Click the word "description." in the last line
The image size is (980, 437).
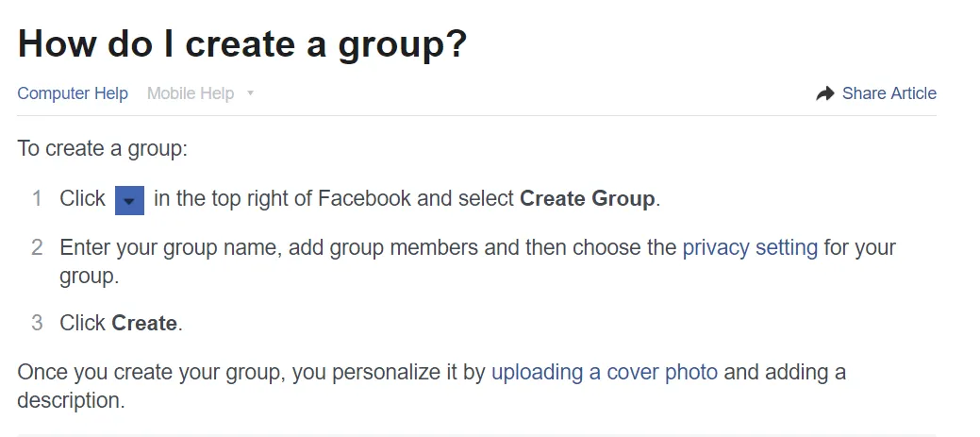click(x=71, y=400)
